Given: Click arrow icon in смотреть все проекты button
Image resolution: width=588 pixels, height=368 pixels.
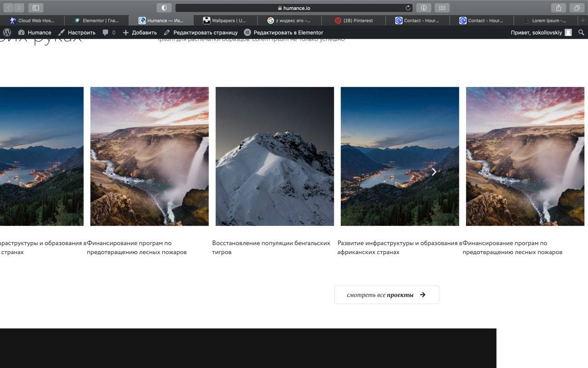Looking at the screenshot, I should point(423,295).
